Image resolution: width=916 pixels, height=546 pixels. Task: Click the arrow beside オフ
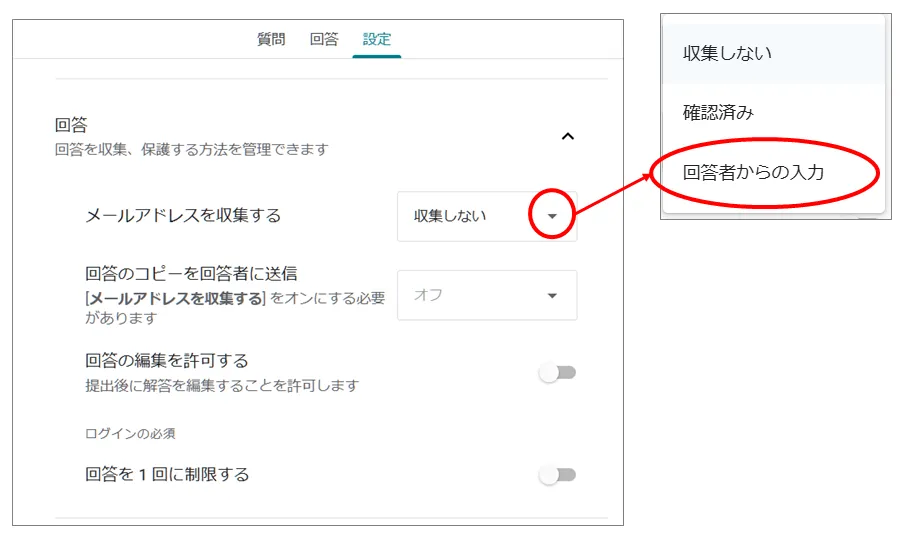click(552, 296)
